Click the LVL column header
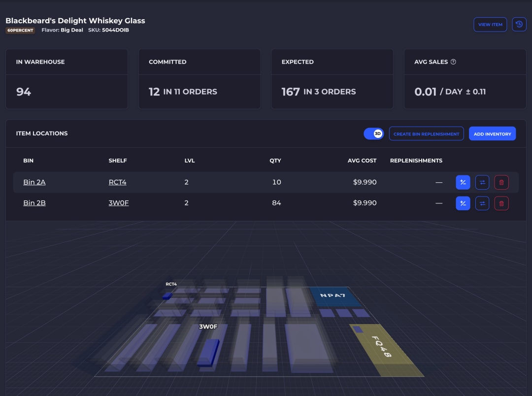The width and height of the screenshot is (532, 396). [190, 161]
